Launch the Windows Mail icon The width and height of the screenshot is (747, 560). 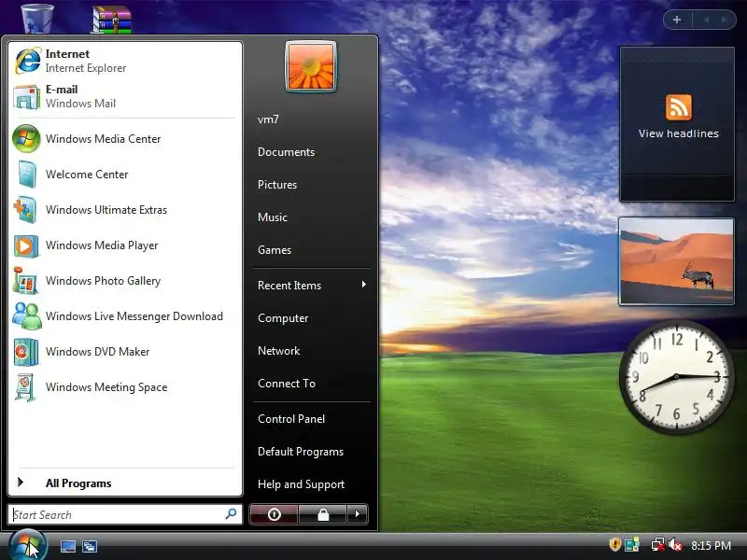pos(27,97)
